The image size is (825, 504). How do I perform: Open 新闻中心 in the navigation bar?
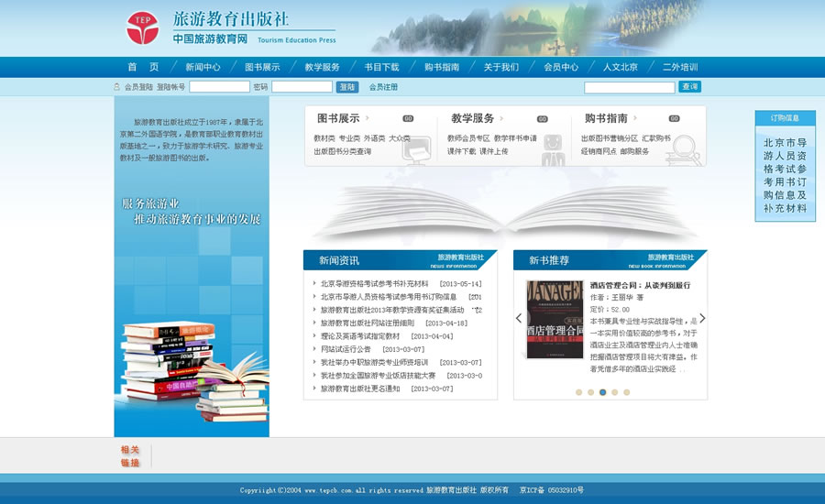click(x=203, y=67)
